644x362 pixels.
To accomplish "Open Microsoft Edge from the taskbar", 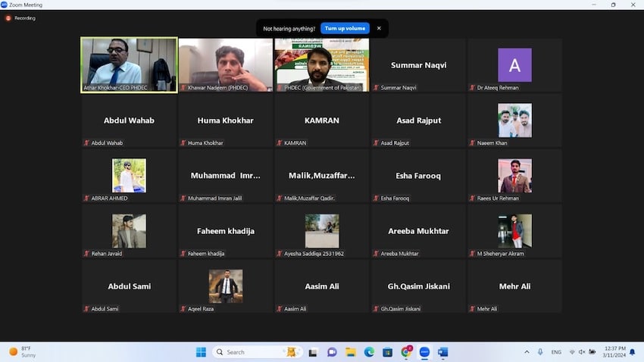I will pyautogui.click(x=369, y=352).
